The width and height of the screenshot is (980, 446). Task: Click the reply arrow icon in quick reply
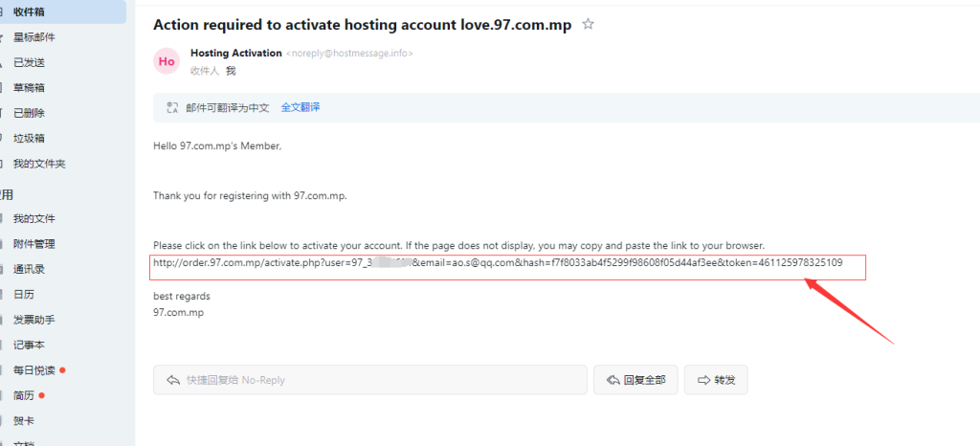coord(173,380)
